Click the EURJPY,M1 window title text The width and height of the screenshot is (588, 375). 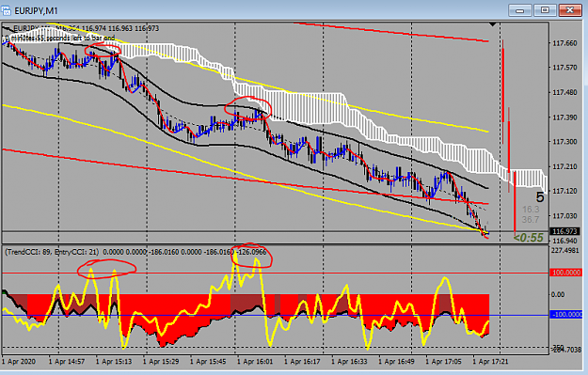pyautogui.click(x=36, y=11)
